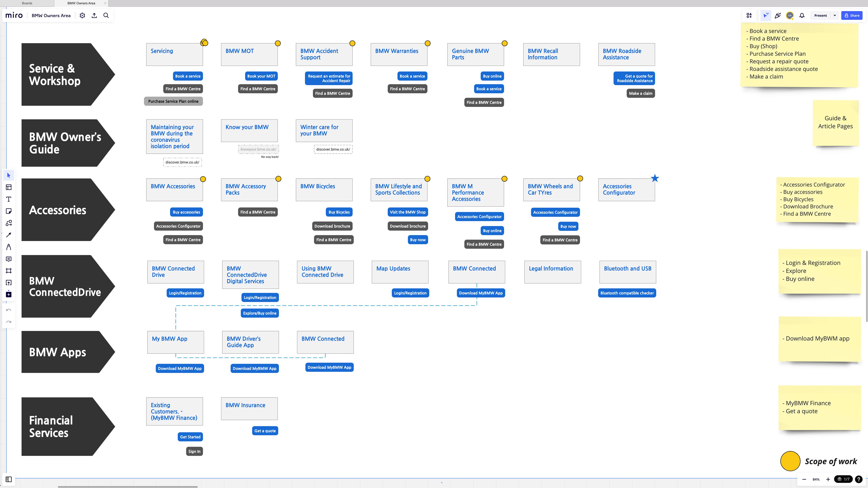Select the Shapes and lines tool
The width and height of the screenshot is (868, 488).
click(9, 223)
